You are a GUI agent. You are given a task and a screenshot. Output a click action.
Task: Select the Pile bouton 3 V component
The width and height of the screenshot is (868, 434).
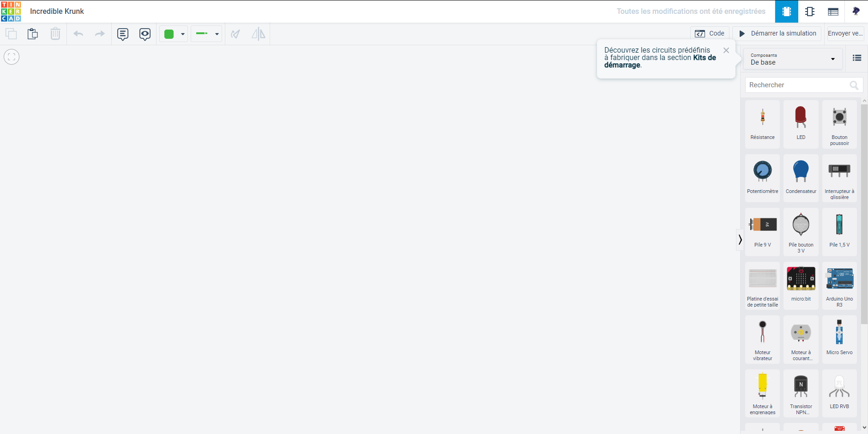coord(801,232)
